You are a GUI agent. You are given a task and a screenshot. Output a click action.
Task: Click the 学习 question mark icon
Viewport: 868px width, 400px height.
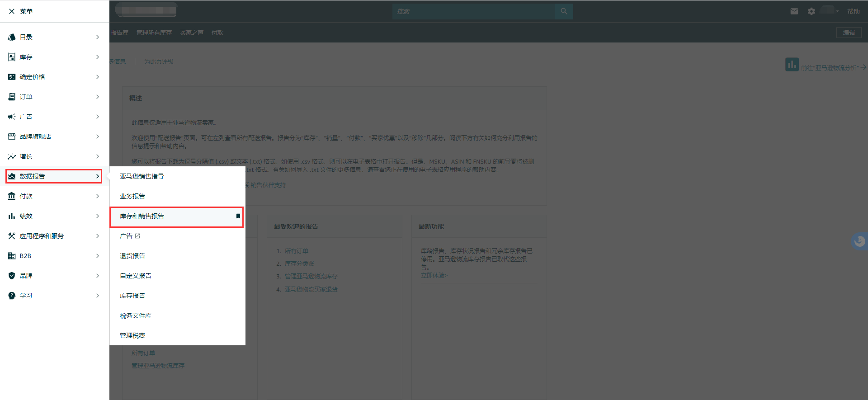12,296
